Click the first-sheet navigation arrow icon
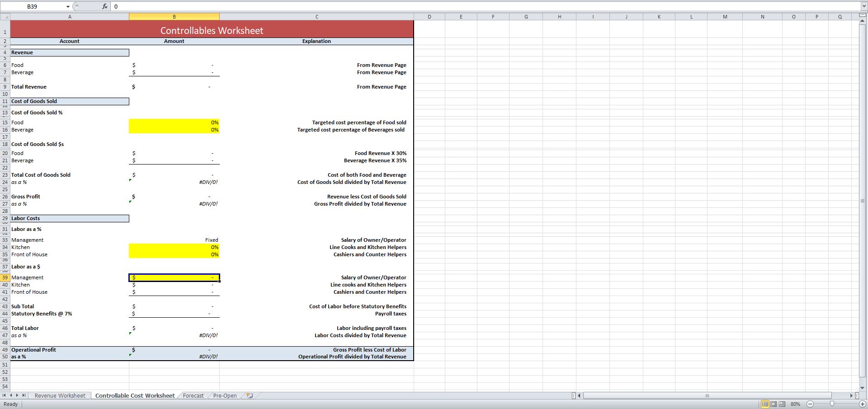Image resolution: width=868 pixels, height=409 pixels. pyautogui.click(x=4, y=395)
